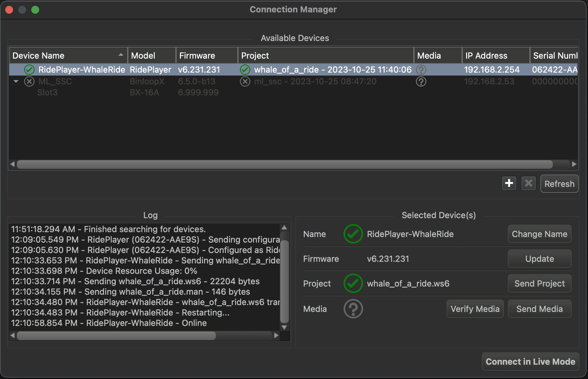The width and height of the screenshot is (588, 379).
Task: Click the Send Project button
Action: pos(539,283)
